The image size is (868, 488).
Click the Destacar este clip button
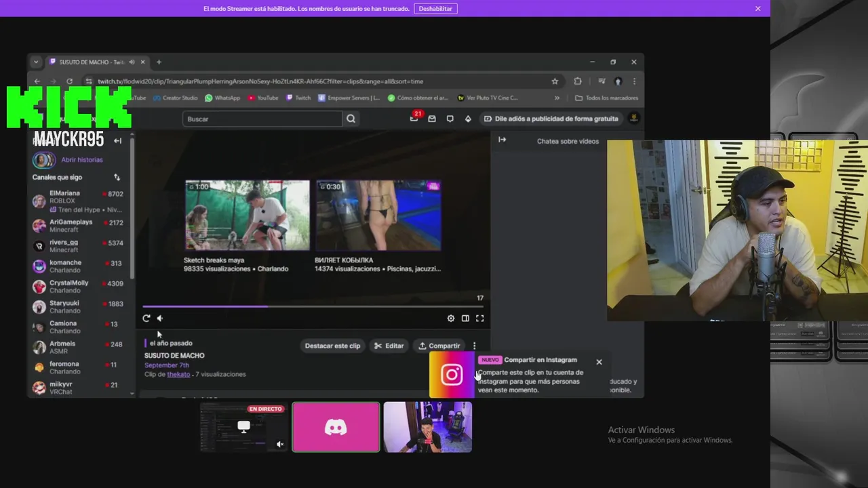332,346
